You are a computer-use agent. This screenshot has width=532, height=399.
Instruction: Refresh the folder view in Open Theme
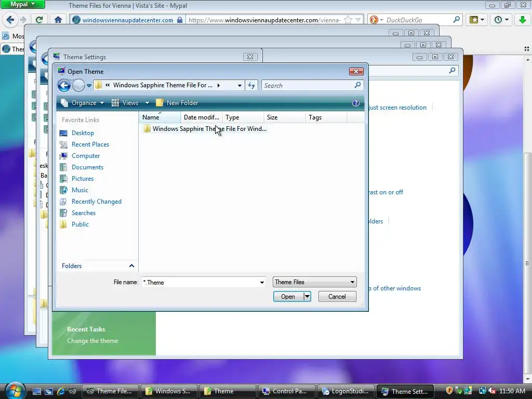251,86
